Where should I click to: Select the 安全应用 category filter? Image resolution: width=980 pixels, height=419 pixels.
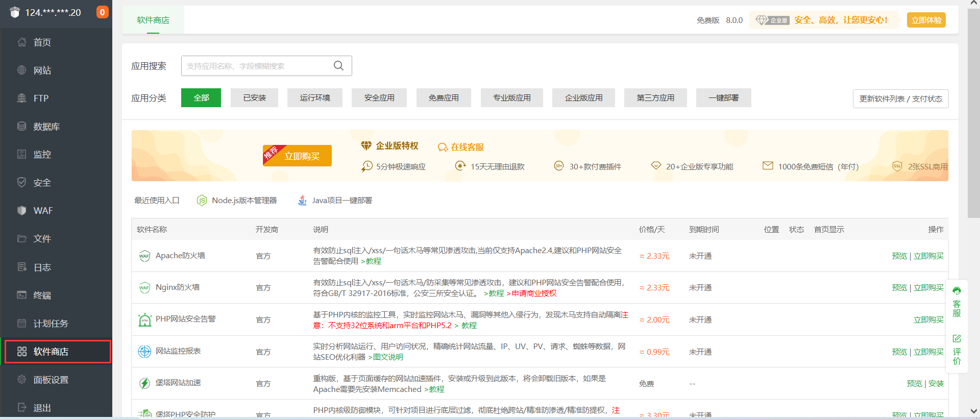(x=379, y=97)
